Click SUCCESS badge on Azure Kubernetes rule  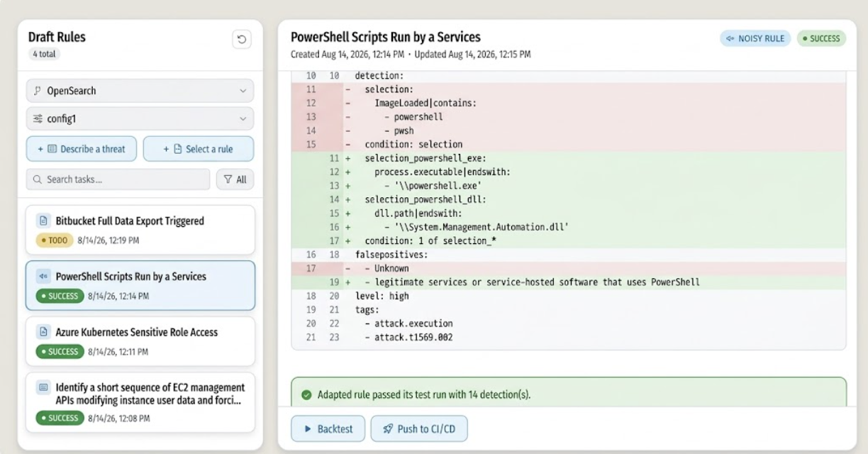click(60, 351)
